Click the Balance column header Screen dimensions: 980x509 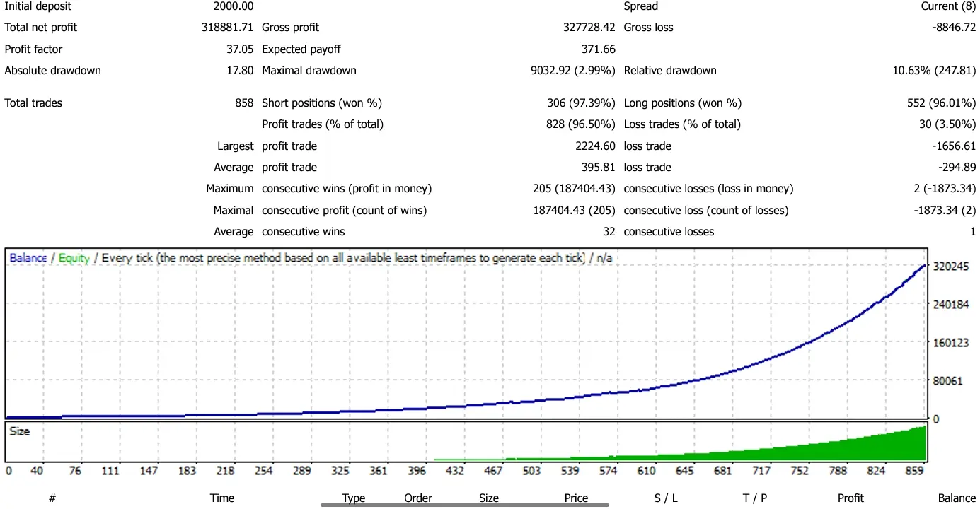[957, 498]
